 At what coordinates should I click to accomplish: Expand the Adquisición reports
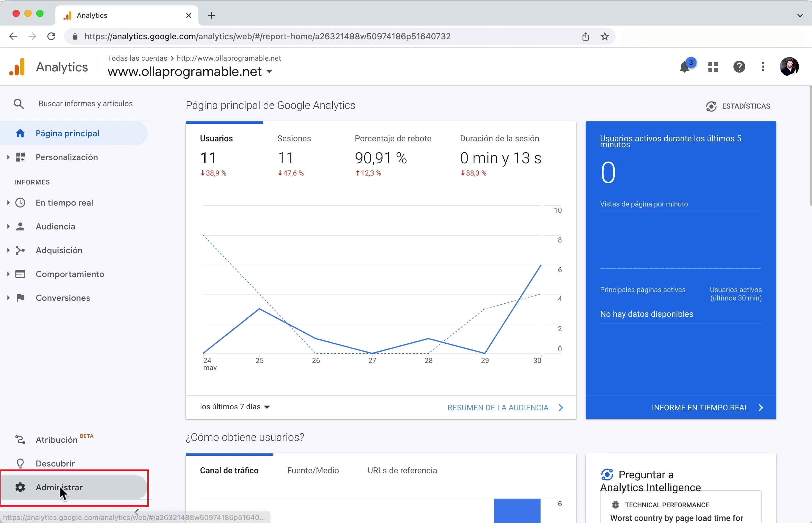[x=8, y=250]
